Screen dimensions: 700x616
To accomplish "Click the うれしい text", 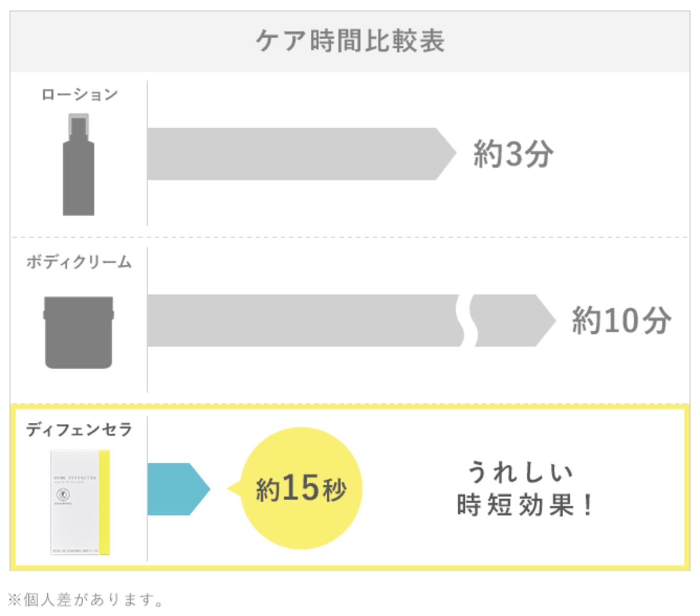I will click(x=520, y=472).
